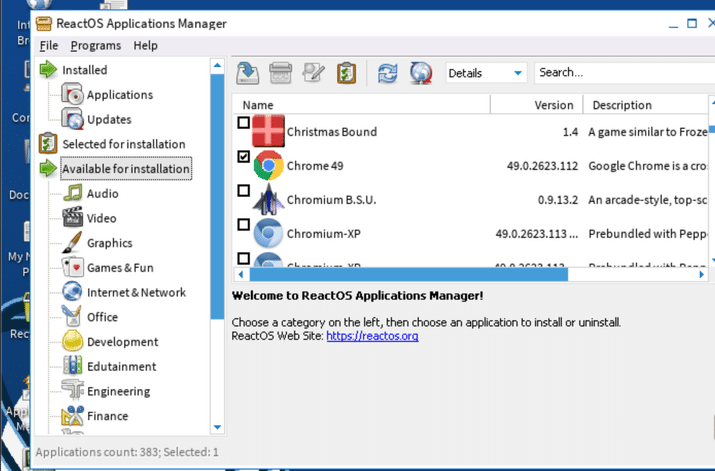Click the Uninstall toolbar icon

tap(280, 73)
